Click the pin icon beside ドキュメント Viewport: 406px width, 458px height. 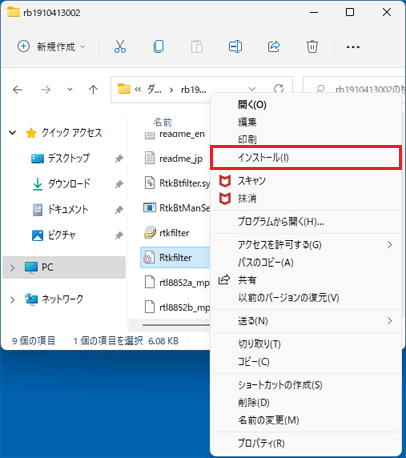(x=119, y=210)
